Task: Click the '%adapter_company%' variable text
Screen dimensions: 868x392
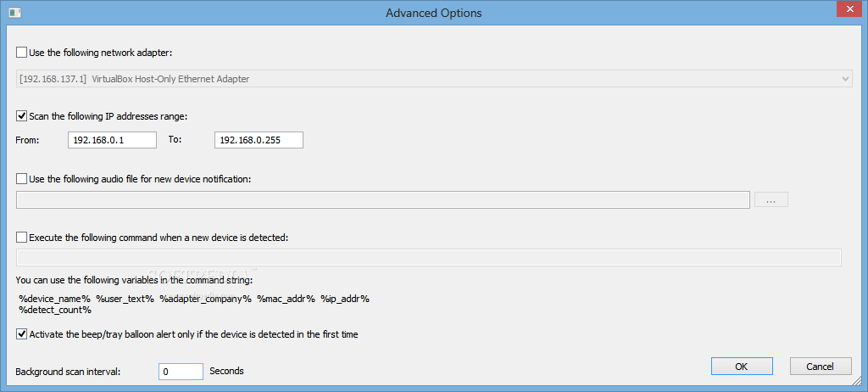Action: (205, 299)
